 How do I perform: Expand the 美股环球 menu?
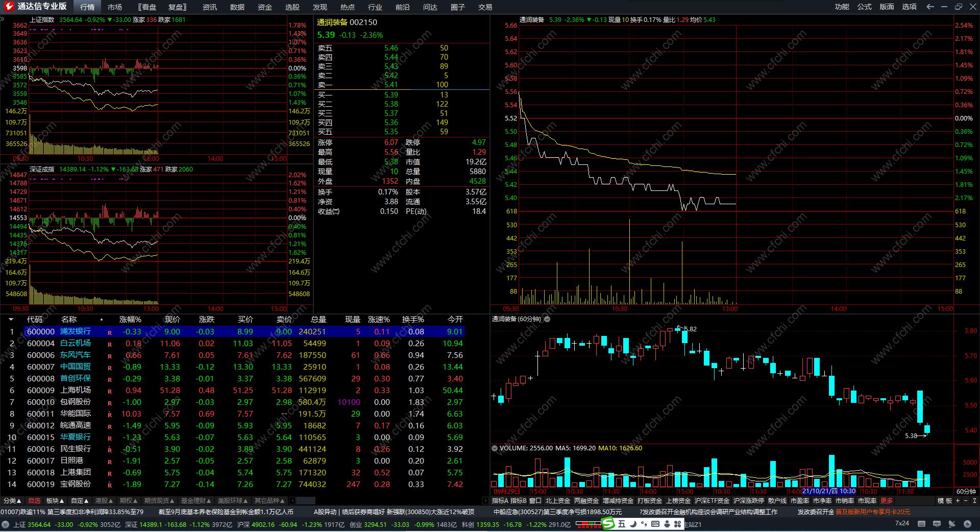coord(233,501)
